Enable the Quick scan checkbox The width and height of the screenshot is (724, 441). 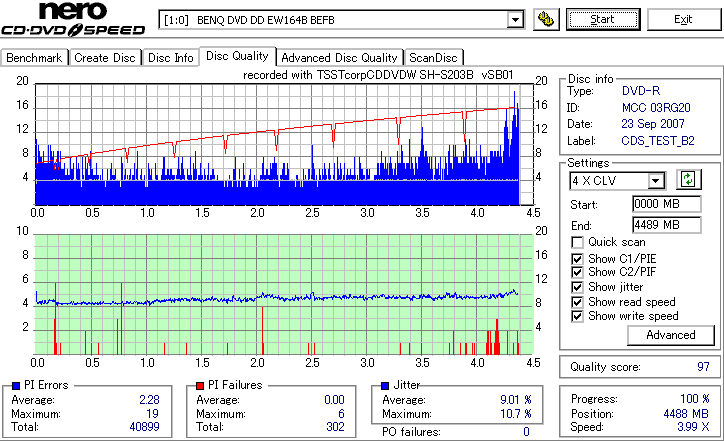(577, 242)
